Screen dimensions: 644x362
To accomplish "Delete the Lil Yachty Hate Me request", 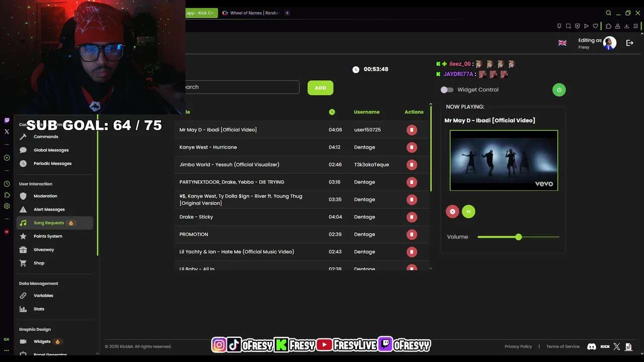I will click(412, 252).
